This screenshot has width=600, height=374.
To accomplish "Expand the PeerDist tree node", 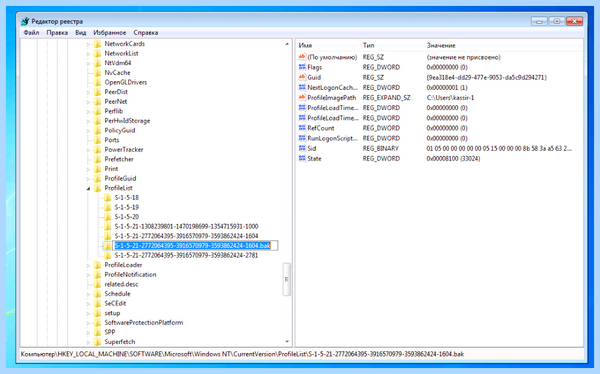I will (88, 92).
